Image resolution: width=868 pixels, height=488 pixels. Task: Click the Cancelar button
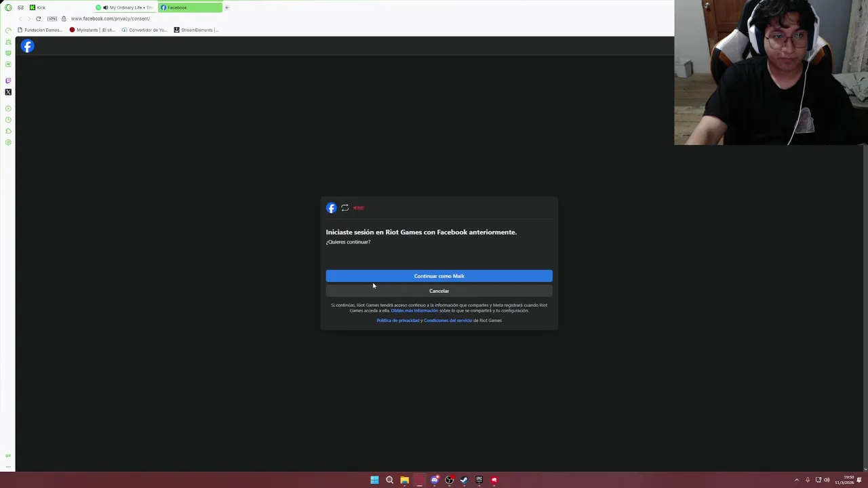pyautogui.click(x=439, y=291)
